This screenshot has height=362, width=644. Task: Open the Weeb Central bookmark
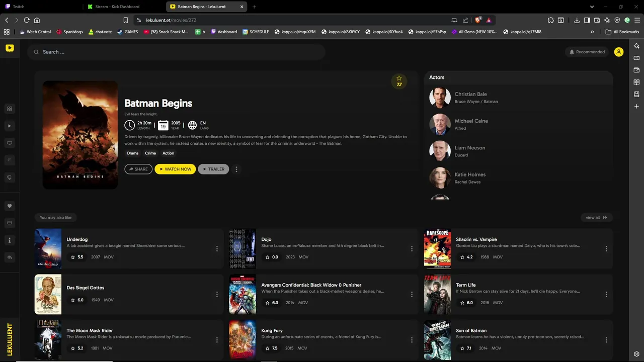(35, 32)
